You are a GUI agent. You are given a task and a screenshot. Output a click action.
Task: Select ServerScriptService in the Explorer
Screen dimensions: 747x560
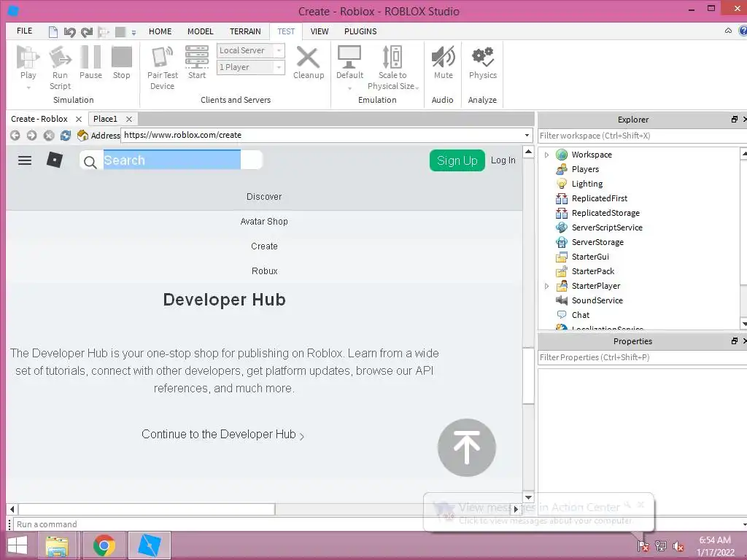pos(607,227)
